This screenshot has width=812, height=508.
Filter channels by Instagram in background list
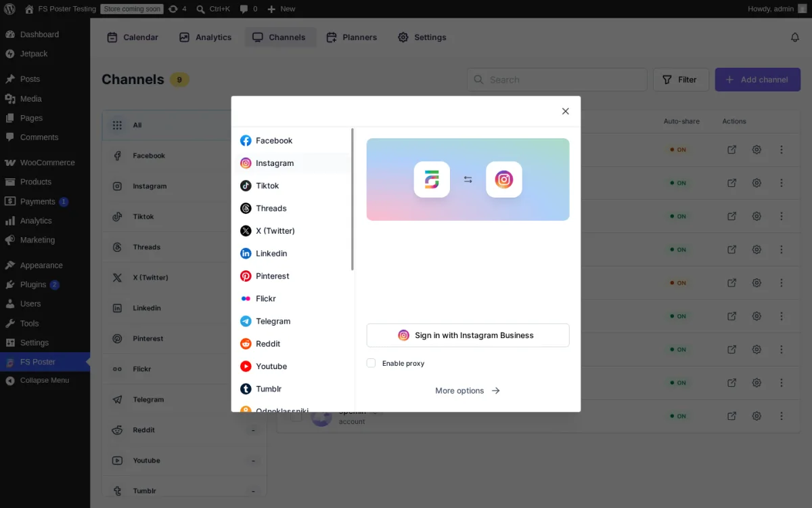click(x=184, y=186)
